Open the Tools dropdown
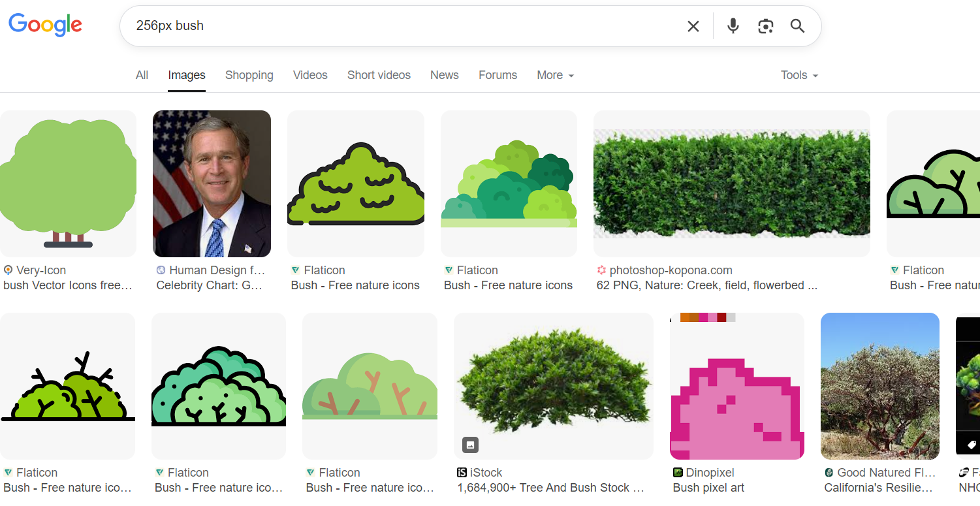 (799, 75)
